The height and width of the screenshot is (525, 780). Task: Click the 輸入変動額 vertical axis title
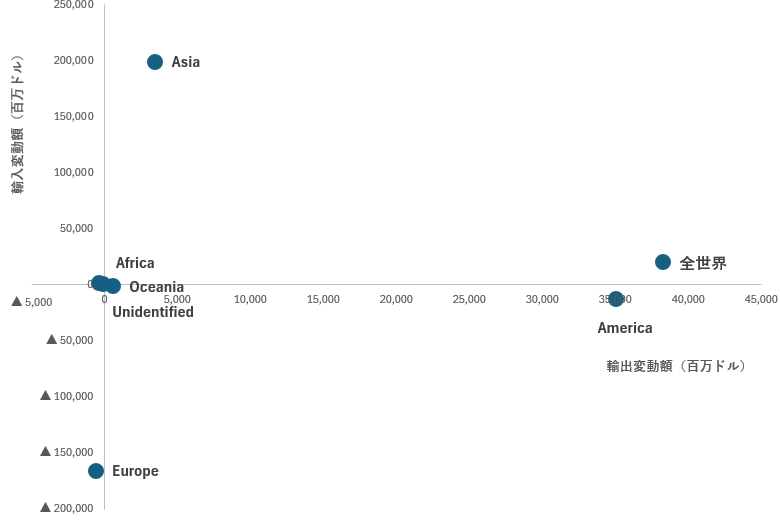tap(17, 124)
